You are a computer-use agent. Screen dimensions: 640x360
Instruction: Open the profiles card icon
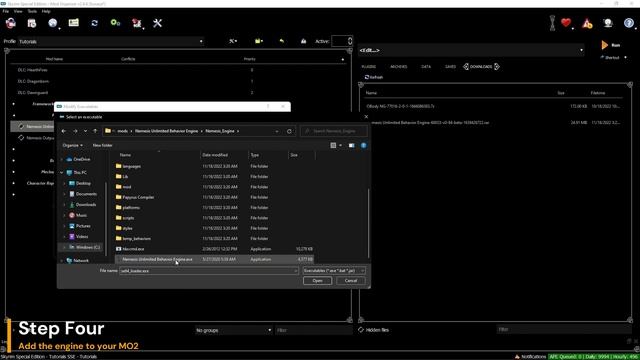(74, 23)
